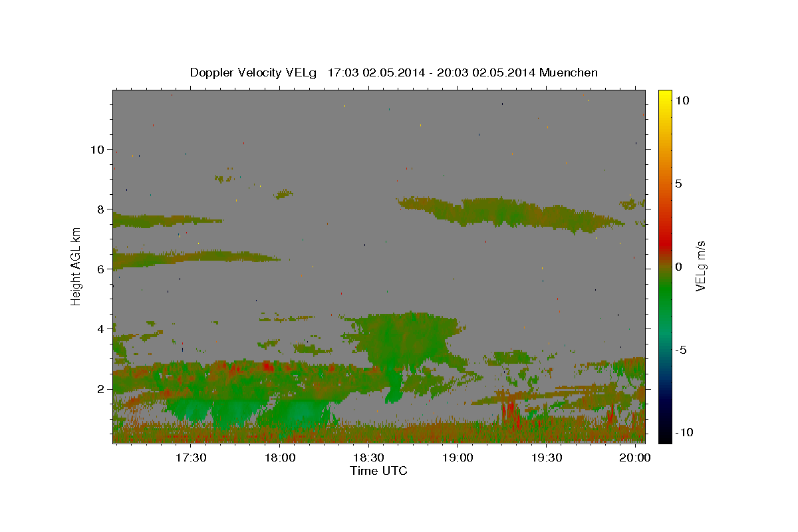798x532 pixels.
Task: Click the 18:00 time tick label
Action: [279, 458]
